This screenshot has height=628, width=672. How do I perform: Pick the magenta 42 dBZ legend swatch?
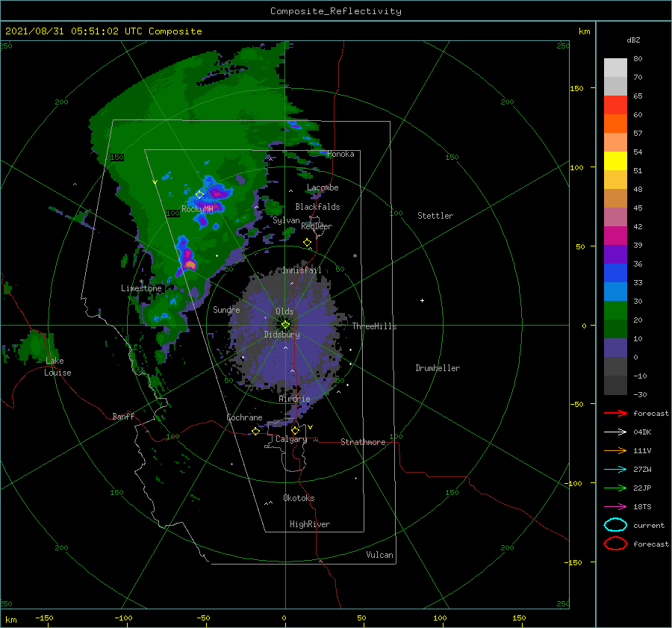[615, 235]
